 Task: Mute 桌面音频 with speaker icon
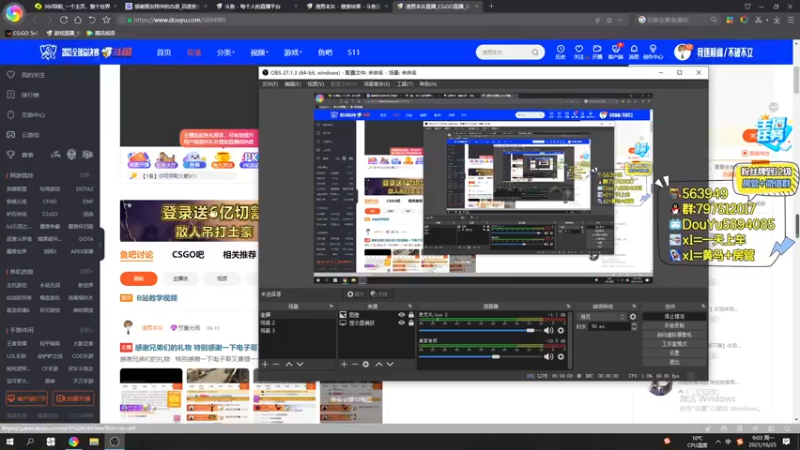click(x=548, y=357)
